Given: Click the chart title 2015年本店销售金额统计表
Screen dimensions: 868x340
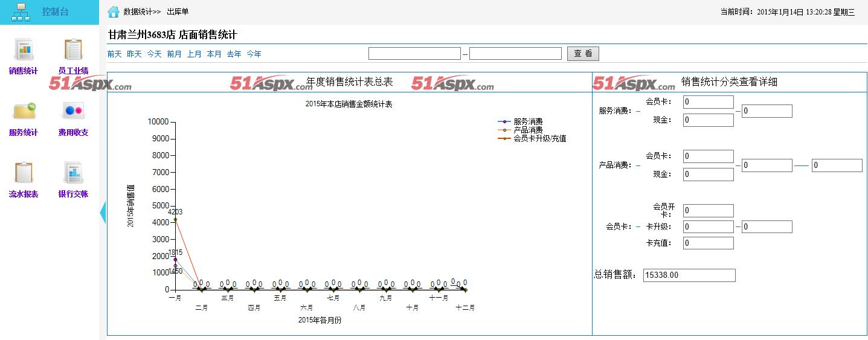Looking at the screenshot, I should [349, 104].
